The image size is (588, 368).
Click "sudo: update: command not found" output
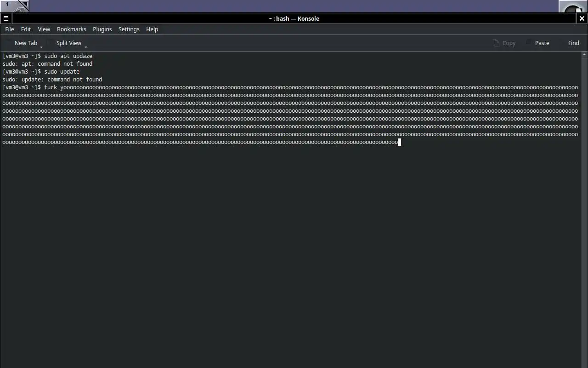click(52, 79)
